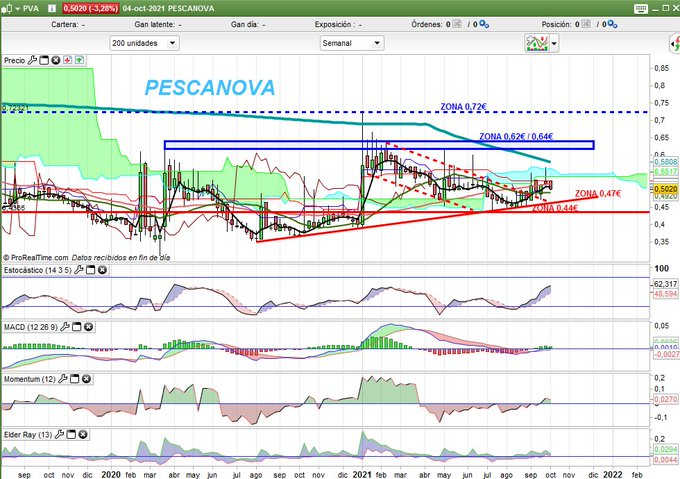680x479 pixels.
Task: Open Momentum indicator settings wrench
Action: click(x=63, y=379)
